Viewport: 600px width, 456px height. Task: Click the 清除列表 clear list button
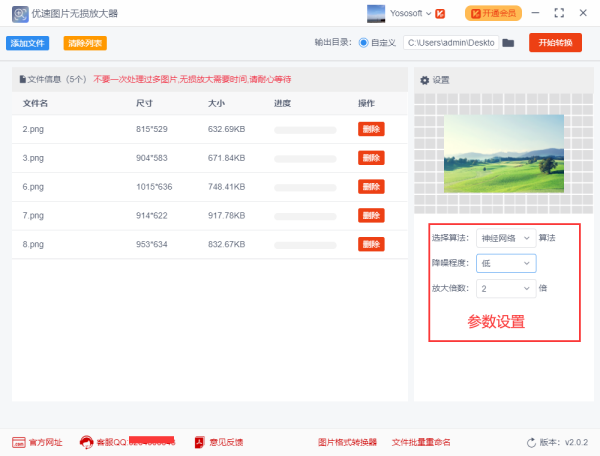click(85, 43)
